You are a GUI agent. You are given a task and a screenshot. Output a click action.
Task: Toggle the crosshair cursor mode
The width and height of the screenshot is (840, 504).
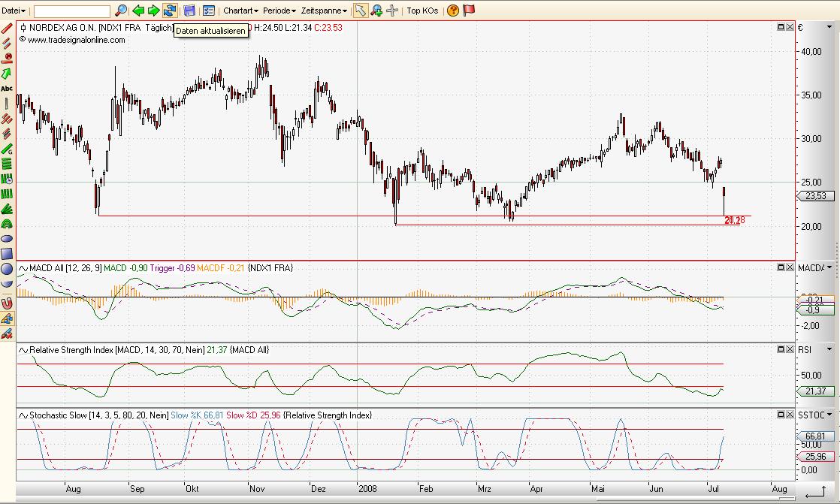[392, 11]
